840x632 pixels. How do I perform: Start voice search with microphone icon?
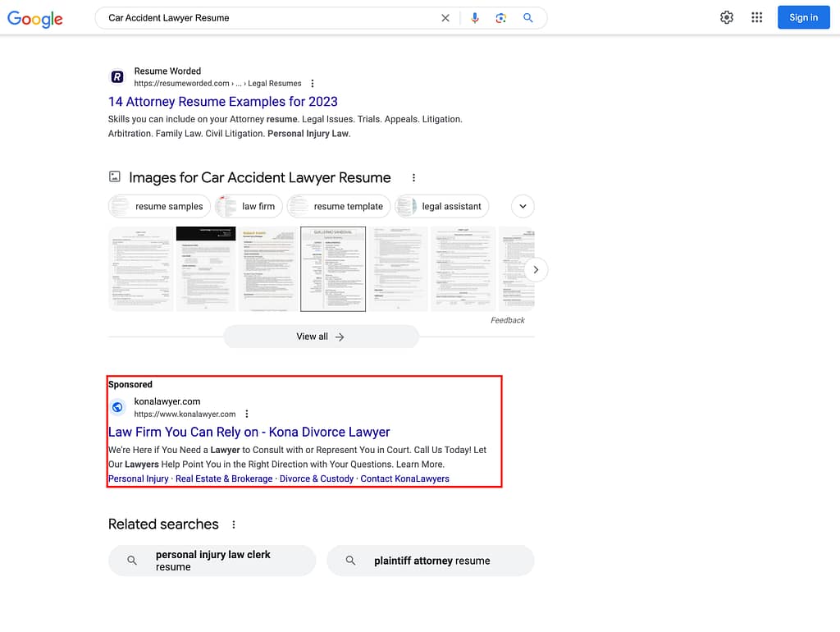pos(475,18)
